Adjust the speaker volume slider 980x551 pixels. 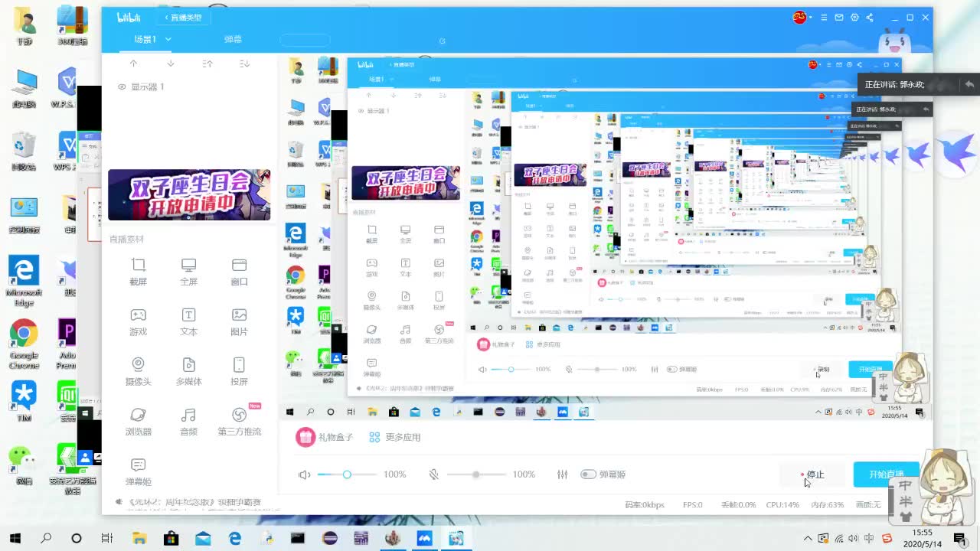pyautogui.click(x=347, y=474)
